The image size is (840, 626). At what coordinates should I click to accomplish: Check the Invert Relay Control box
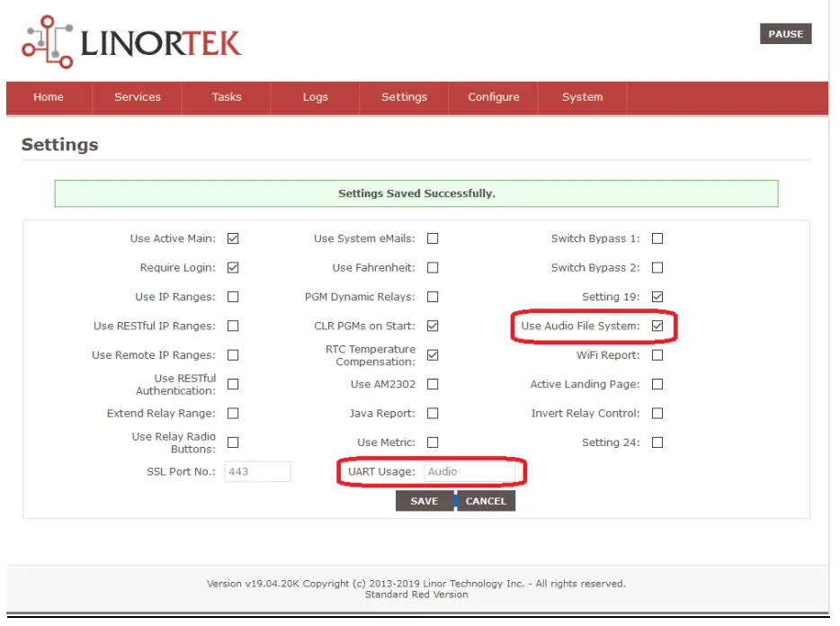[657, 413]
